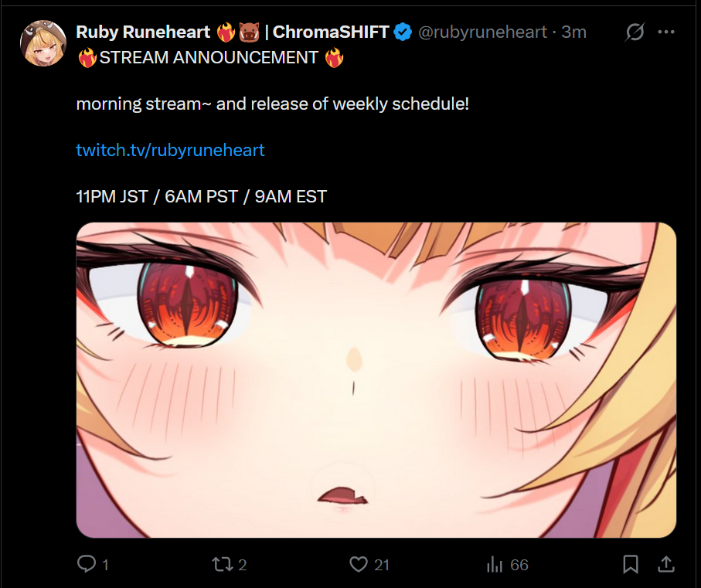Click the Grok slashed-circle icon

click(x=635, y=32)
